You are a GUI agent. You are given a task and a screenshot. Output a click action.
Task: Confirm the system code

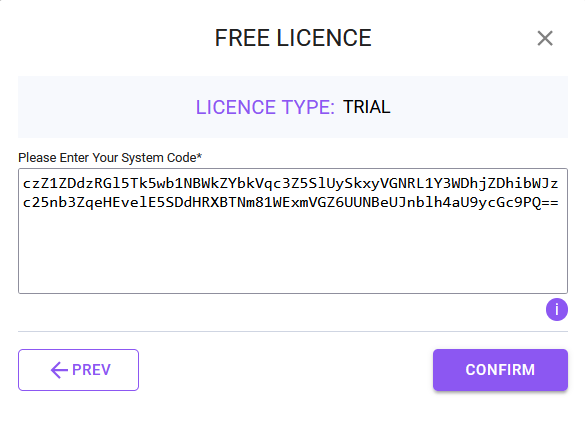pyautogui.click(x=500, y=370)
